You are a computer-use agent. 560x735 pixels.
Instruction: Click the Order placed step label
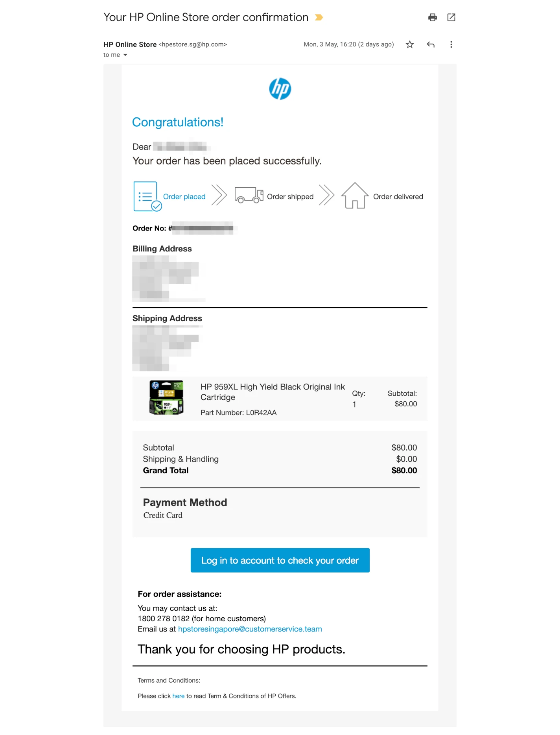184,197
